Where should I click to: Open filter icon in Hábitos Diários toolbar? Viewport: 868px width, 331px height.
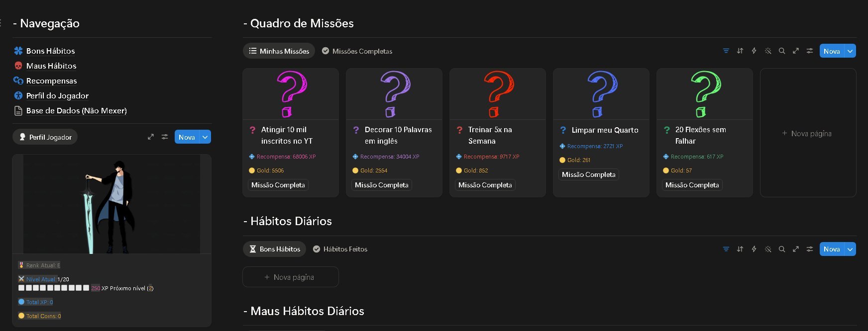(x=726, y=249)
